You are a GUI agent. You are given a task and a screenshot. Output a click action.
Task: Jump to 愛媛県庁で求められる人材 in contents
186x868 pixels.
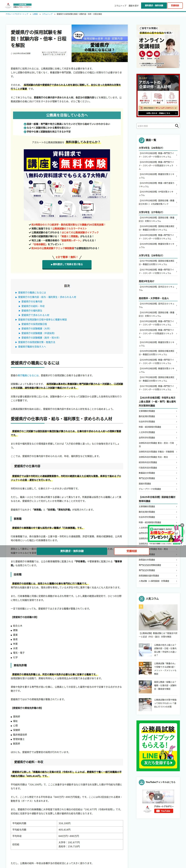35,315
